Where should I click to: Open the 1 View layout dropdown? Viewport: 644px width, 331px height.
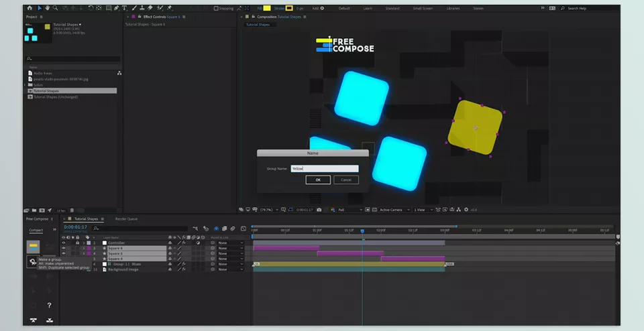(423, 210)
